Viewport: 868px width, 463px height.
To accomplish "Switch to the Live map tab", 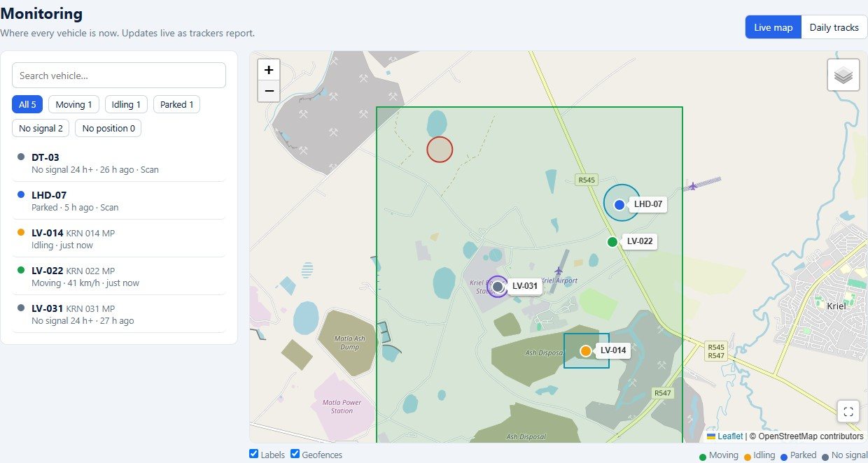I will pyautogui.click(x=773, y=27).
